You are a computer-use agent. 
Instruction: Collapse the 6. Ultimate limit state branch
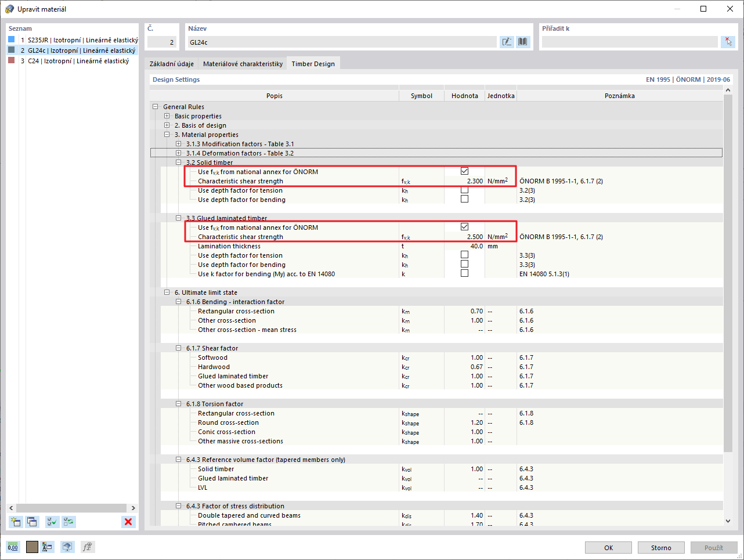pyautogui.click(x=167, y=292)
